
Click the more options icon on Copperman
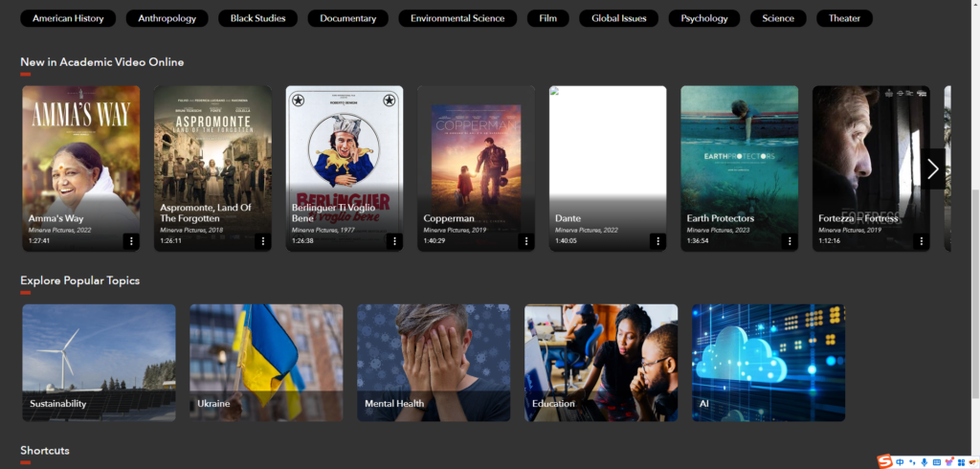(525, 241)
